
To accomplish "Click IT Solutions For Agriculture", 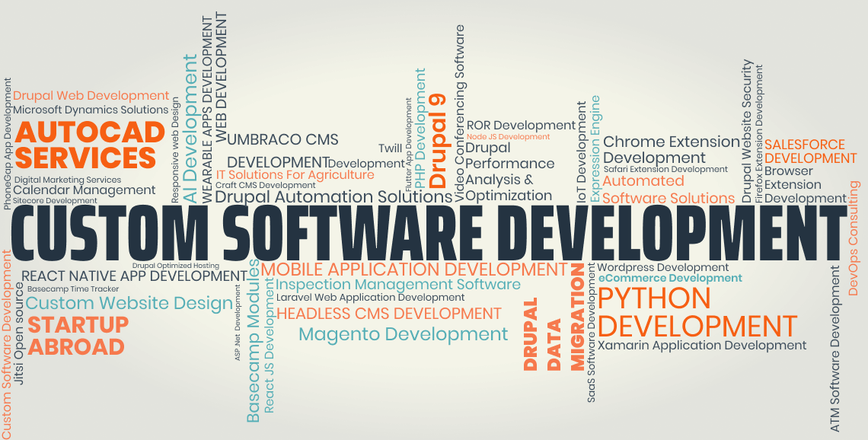I will pos(295,175).
